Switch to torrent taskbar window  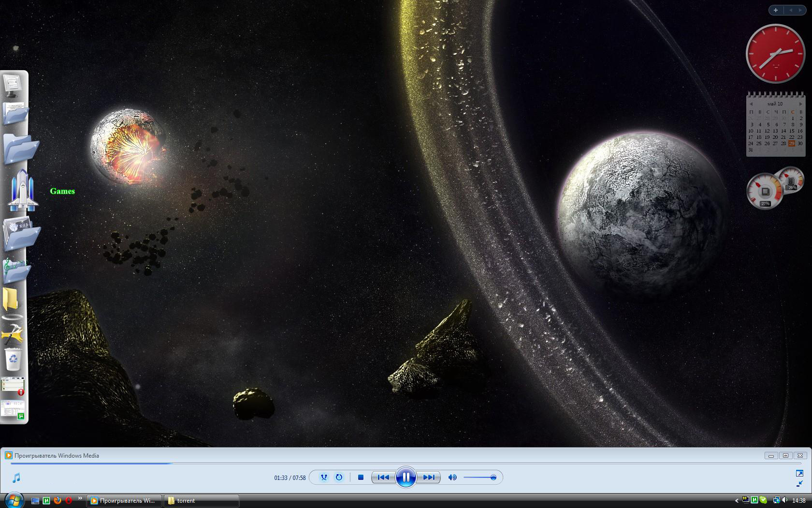pyautogui.click(x=202, y=501)
